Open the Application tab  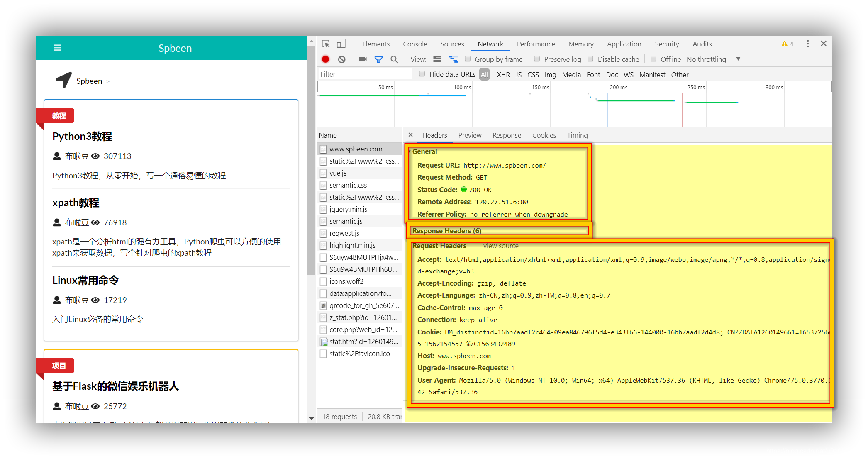pos(624,44)
